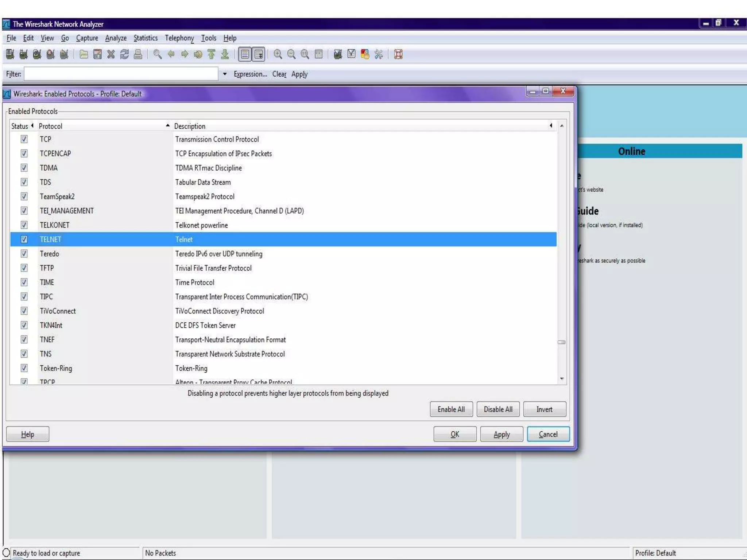The width and height of the screenshot is (747, 560).
Task: Click the protocol list scrollbar thumb
Action: tap(562, 342)
